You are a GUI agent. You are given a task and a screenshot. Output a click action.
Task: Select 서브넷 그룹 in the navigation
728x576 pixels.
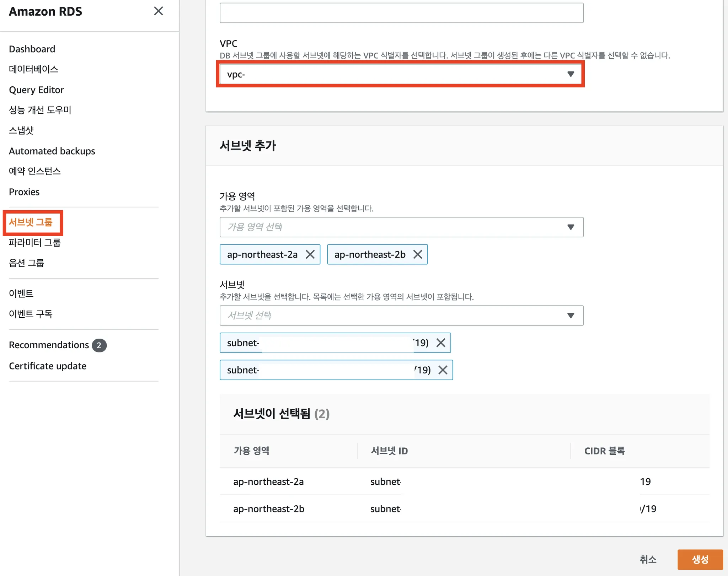point(31,222)
